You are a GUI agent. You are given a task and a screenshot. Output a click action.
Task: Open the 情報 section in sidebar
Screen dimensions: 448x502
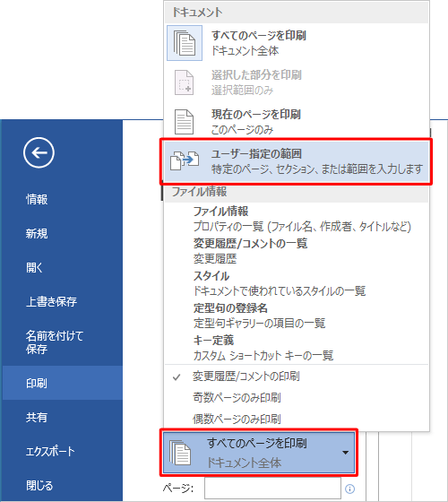(37, 199)
